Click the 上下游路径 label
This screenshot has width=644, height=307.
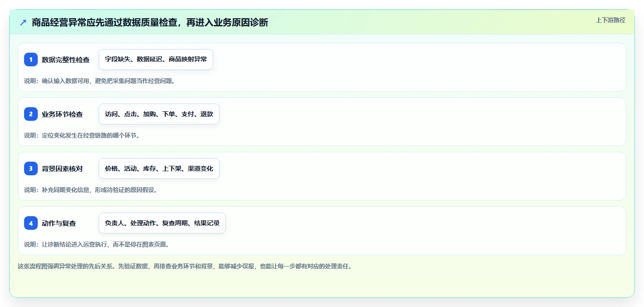pyautogui.click(x=610, y=20)
